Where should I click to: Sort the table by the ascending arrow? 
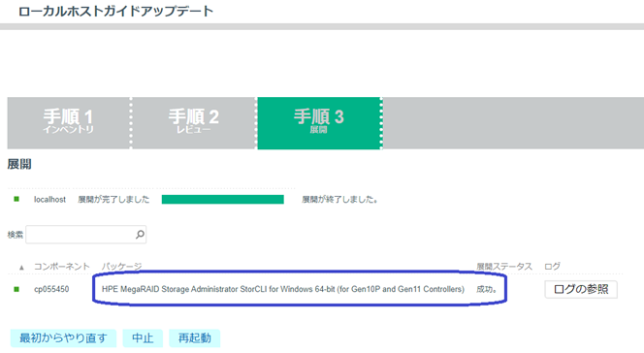coord(21,268)
